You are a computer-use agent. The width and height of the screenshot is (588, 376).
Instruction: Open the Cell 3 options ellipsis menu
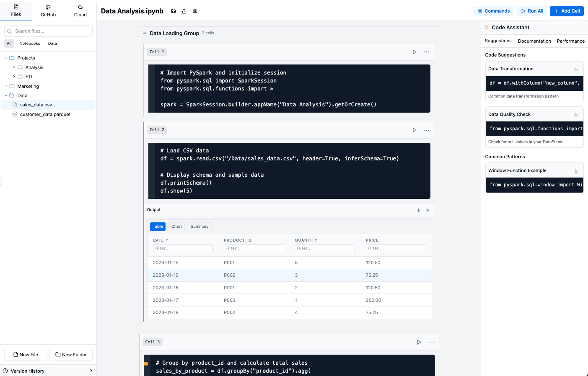pyautogui.click(x=431, y=342)
